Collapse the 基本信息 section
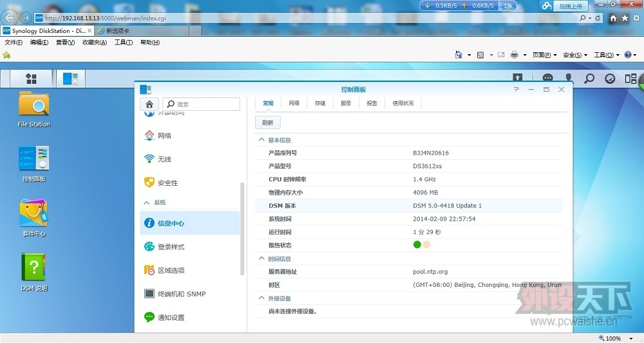 (261, 140)
